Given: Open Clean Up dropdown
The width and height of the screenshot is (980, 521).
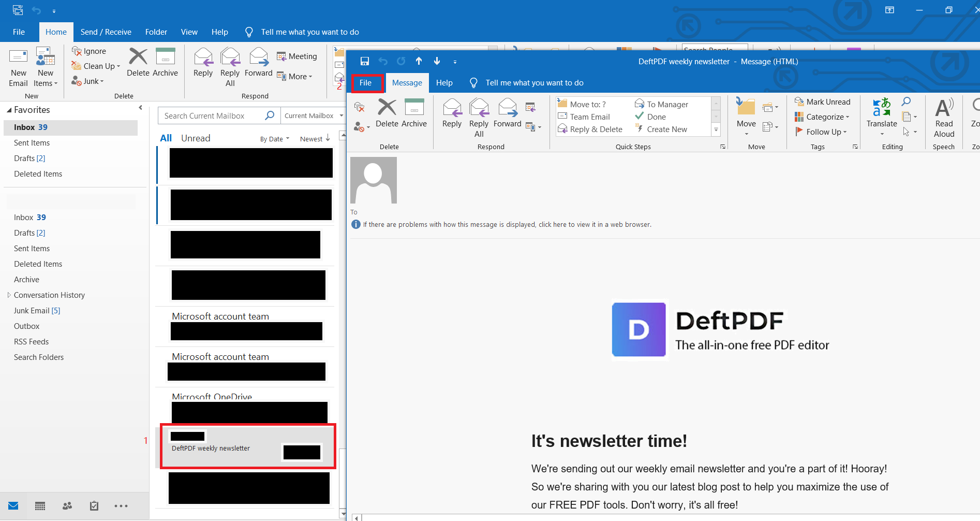Looking at the screenshot, I should [x=96, y=66].
